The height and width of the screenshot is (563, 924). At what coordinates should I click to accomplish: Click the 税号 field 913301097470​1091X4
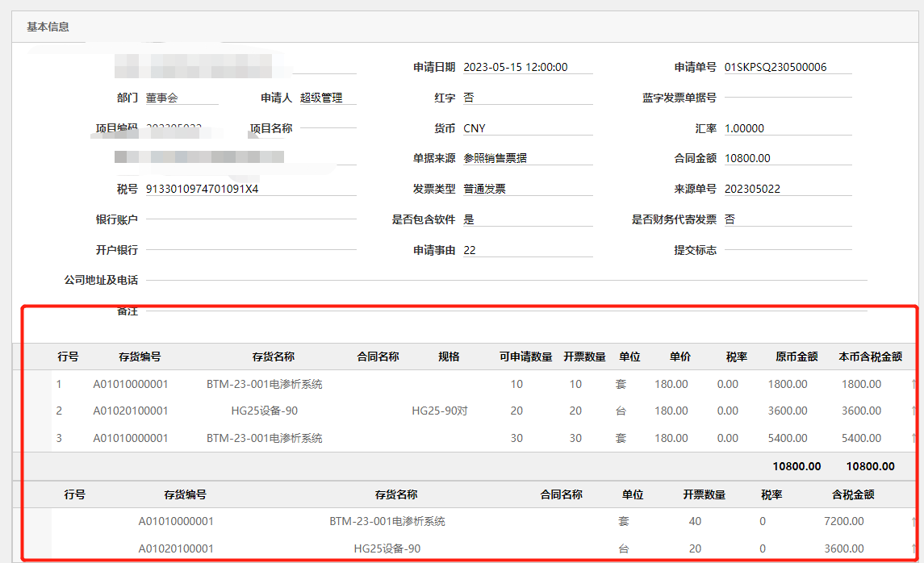pyautogui.click(x=250, y=189)
